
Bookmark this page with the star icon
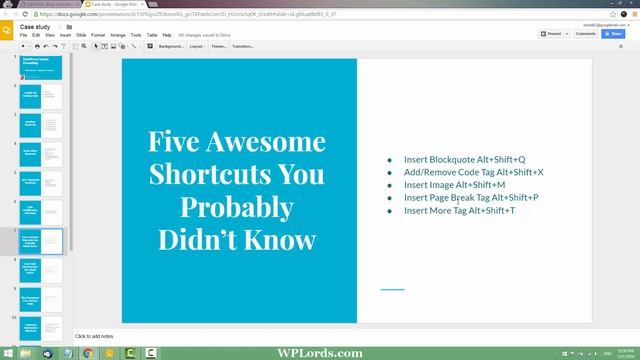click(x=613, y=14)
